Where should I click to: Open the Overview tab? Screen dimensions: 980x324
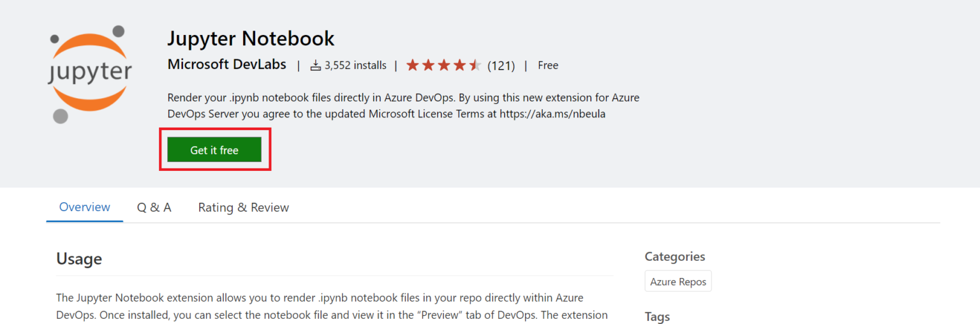click(84, 207)
